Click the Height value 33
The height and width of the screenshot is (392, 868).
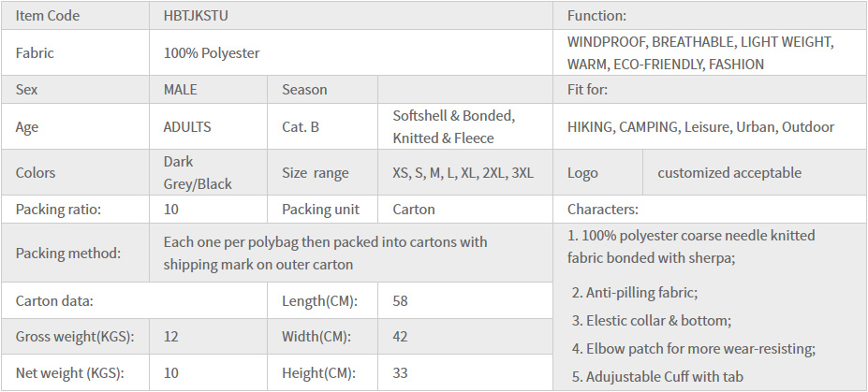pyautogui.click(x=401, y=373)
